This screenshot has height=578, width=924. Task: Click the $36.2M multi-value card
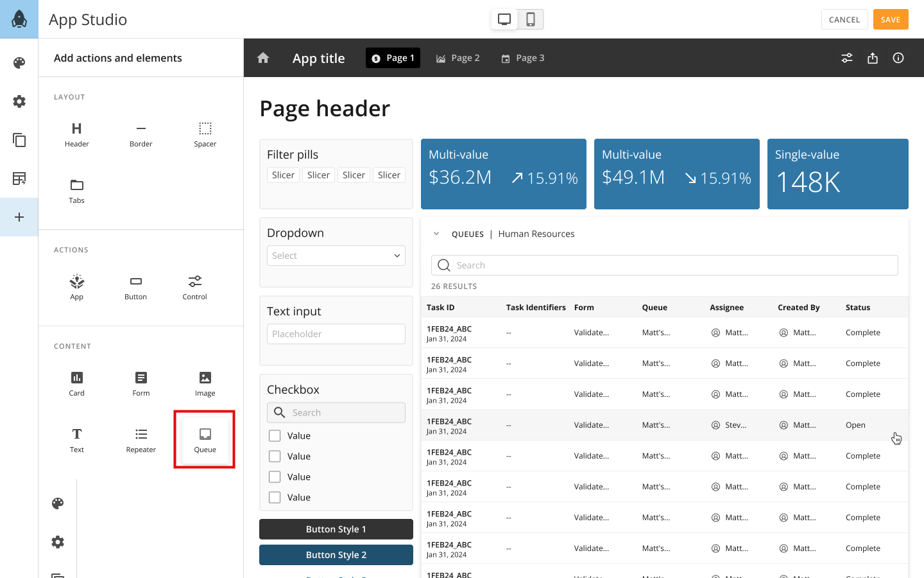(504, 174)
